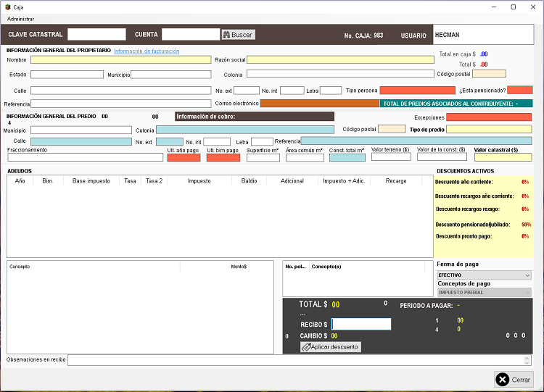Select the yellow Nombre field
This screenshot has height=392, width=544.
(x=121, y=60)
